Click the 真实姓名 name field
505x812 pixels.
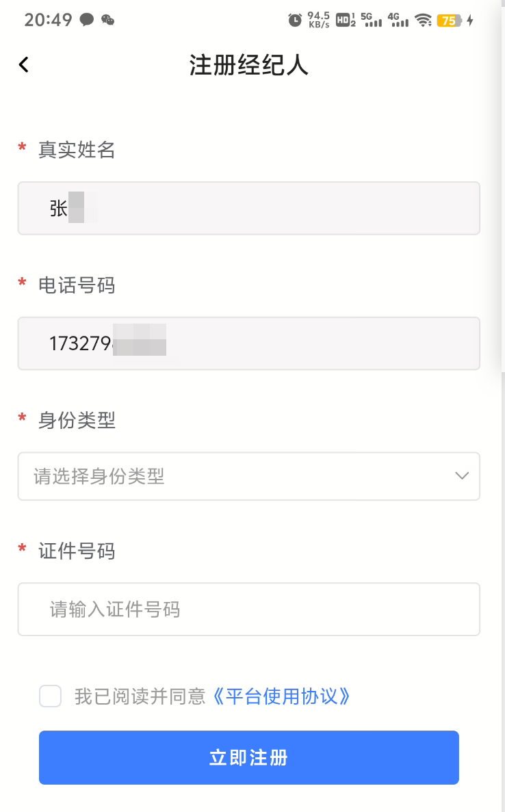point(248,208)
